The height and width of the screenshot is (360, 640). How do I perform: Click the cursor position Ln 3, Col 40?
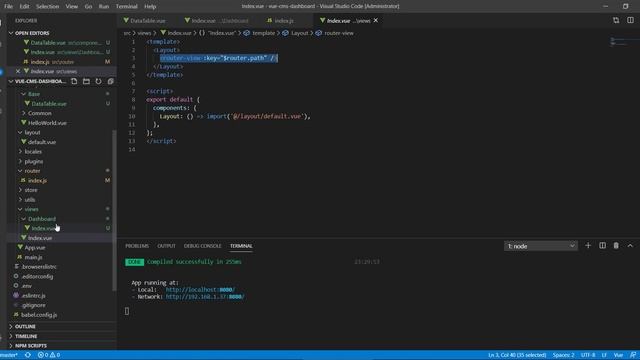pos(517,355)
